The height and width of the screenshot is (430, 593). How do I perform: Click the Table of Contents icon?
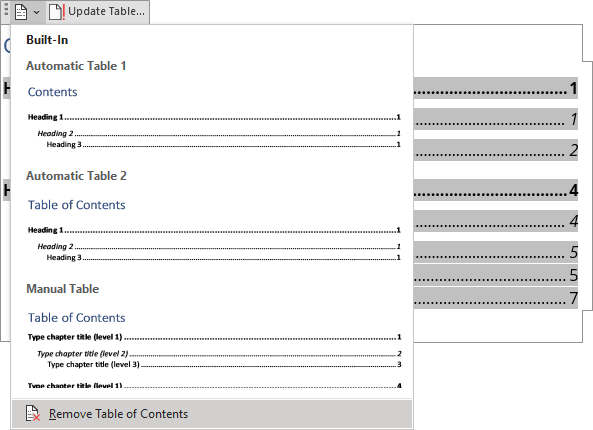click(21, 12)
